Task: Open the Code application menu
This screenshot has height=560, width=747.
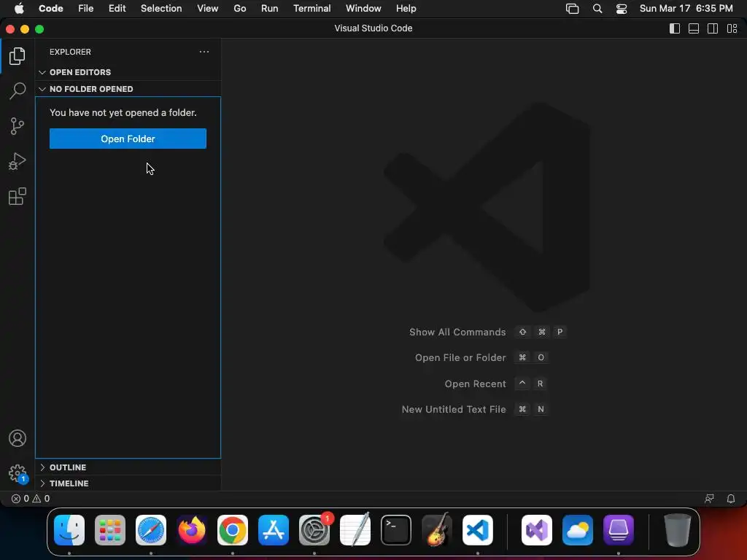Action: pos(51,9)
